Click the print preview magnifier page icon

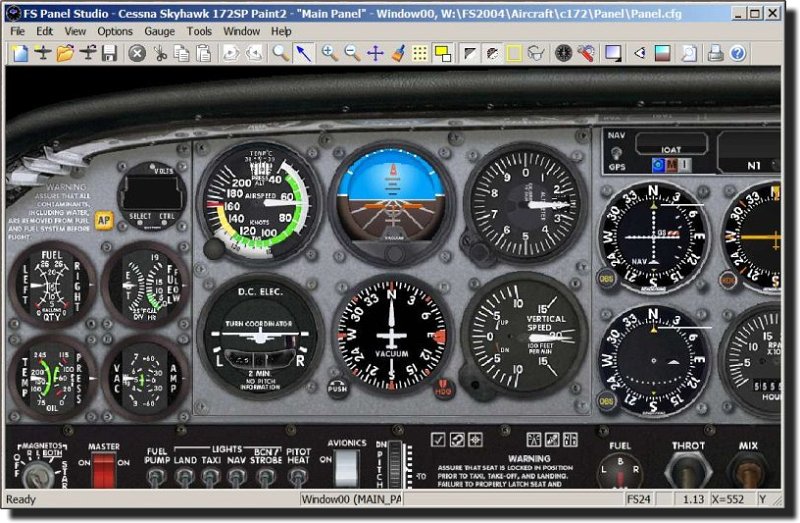689,53
